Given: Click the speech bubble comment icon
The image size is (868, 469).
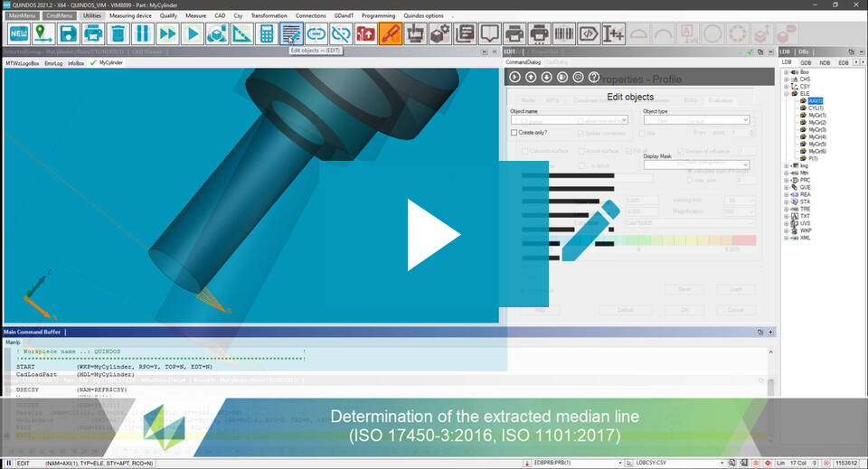Looking at the screenshot, I should (x=490, y=33).
